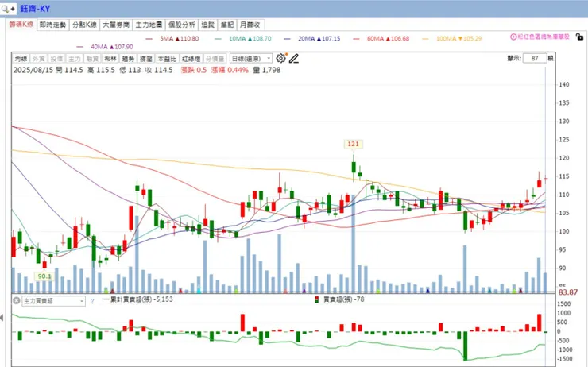588x367 pixels.
Task: Open the 主力買賣超 indicator dropdown
Action: click(53, 301)
